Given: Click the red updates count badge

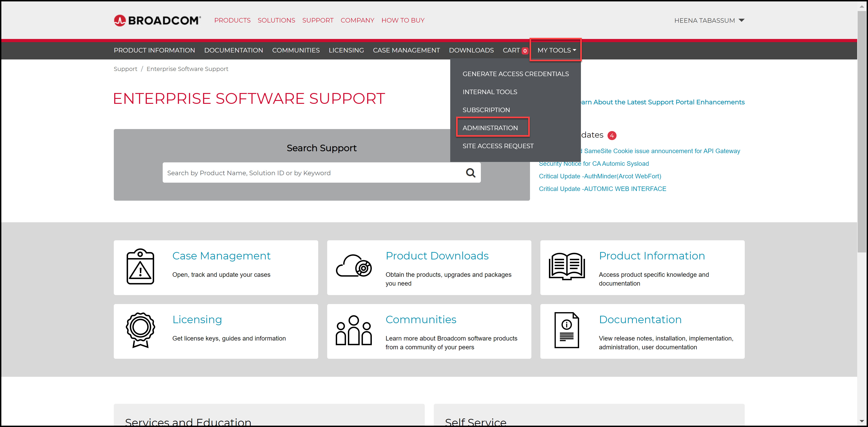Looking at the screenshot, I should (x=612, y=135).
